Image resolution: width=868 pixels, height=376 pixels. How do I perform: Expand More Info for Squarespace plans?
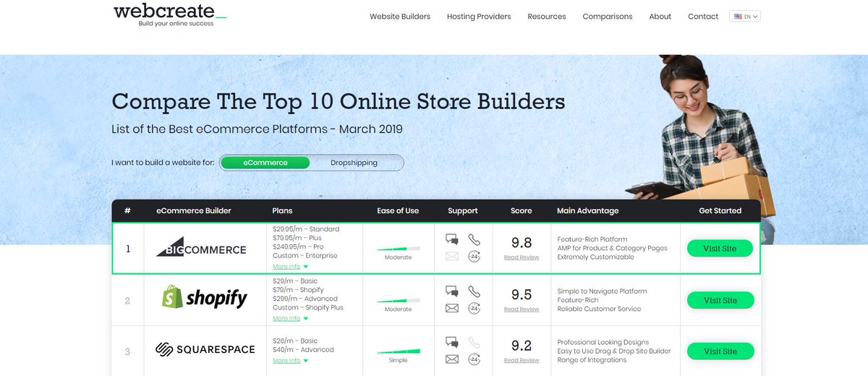[290, 360]
